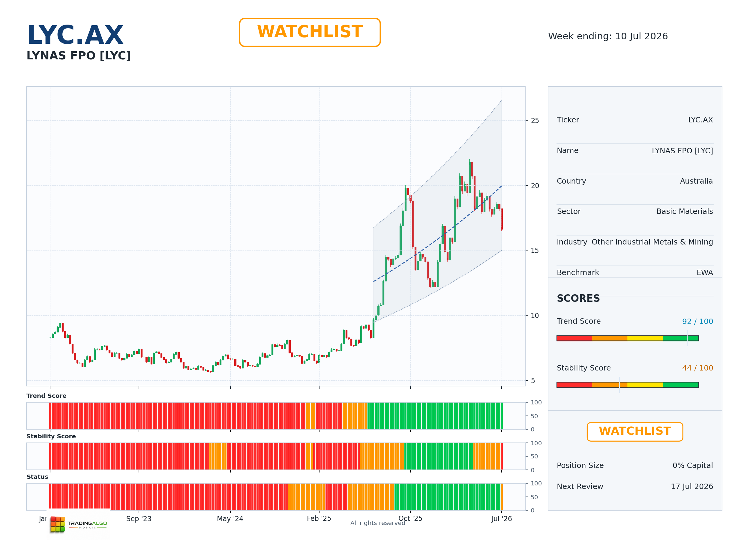Click the latest red candle on price chart
This screenshot has width=756, height=540.
(x=502, y=219)
